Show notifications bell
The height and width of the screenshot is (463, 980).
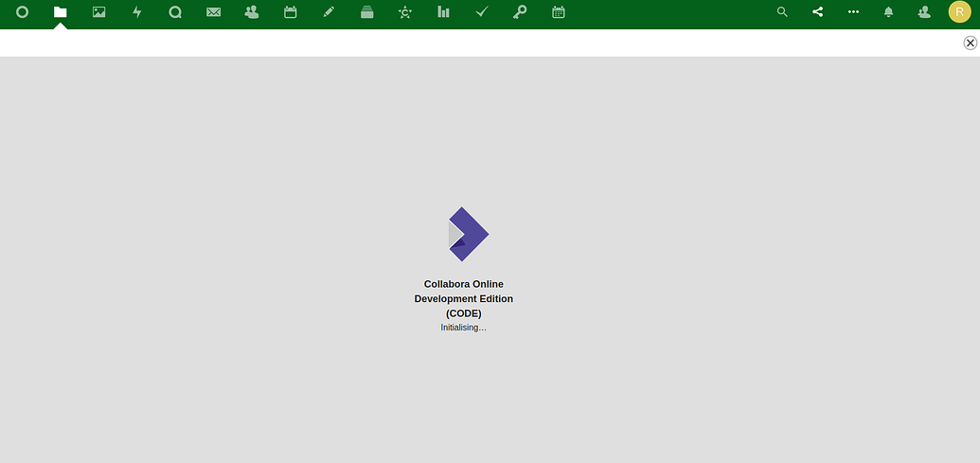[x=889, y=12]
